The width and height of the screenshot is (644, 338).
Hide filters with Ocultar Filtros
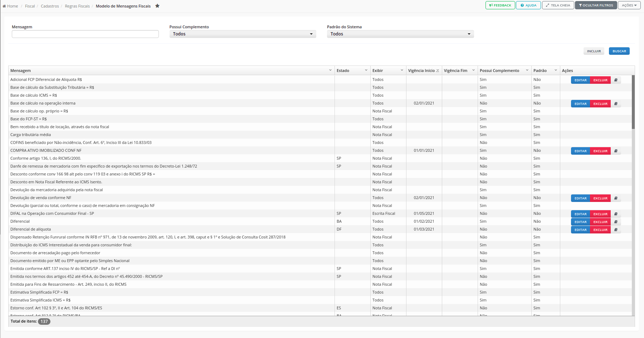coord(596,5)
